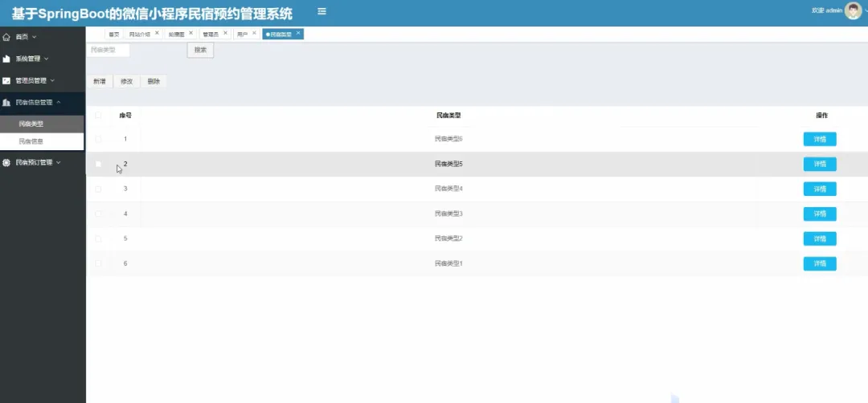Viewport: 868px width, 403px height.
Task: Switch to the 管理员 tab
Action: 211,35
